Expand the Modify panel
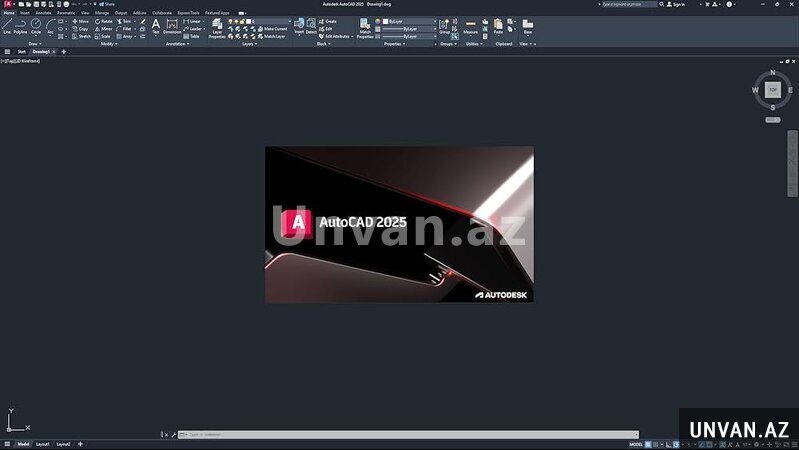The width and height of the screenshot is (799, 450). (109, 44)
